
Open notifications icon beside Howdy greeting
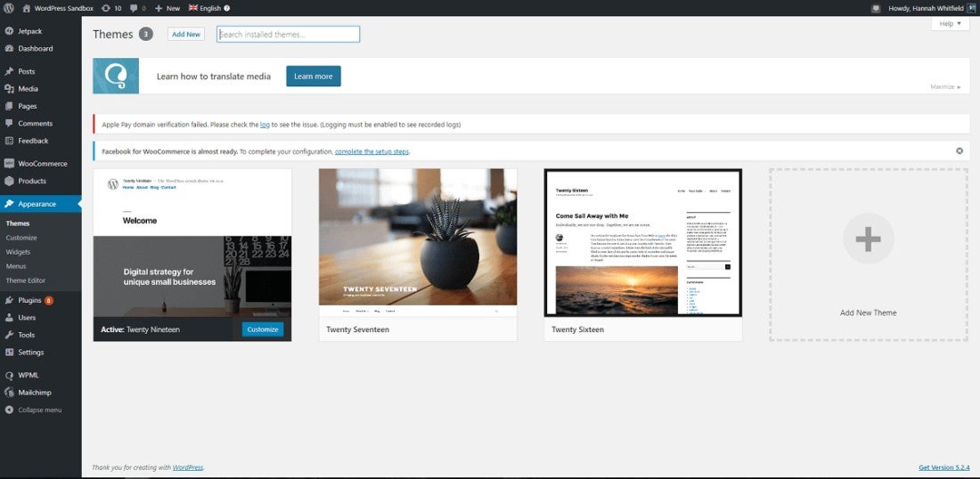click(x=877, y=8)
